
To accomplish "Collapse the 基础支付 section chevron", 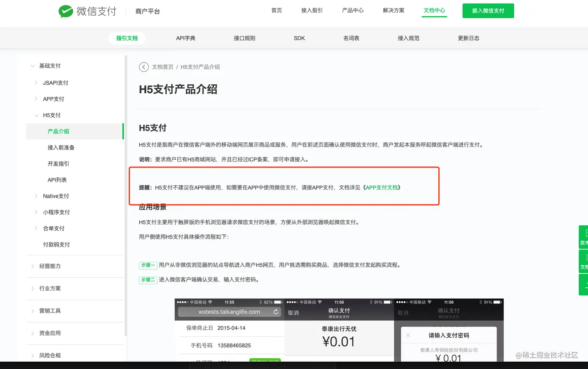I will [33, 66].
